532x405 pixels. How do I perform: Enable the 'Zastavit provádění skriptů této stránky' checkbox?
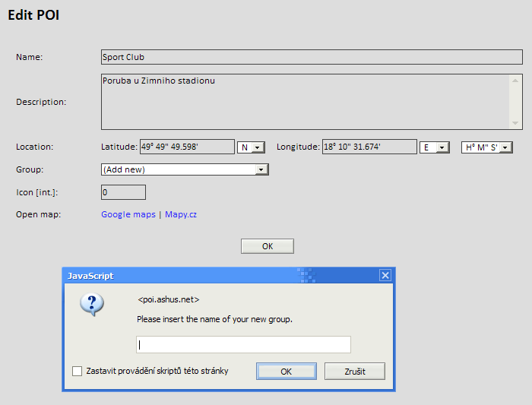(77, 371)
